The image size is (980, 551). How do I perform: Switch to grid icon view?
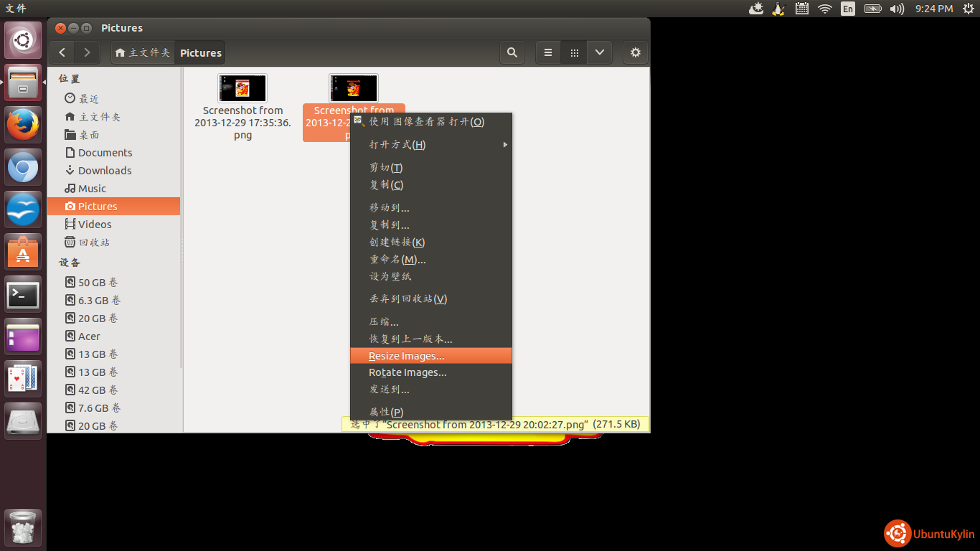point(574,52)
